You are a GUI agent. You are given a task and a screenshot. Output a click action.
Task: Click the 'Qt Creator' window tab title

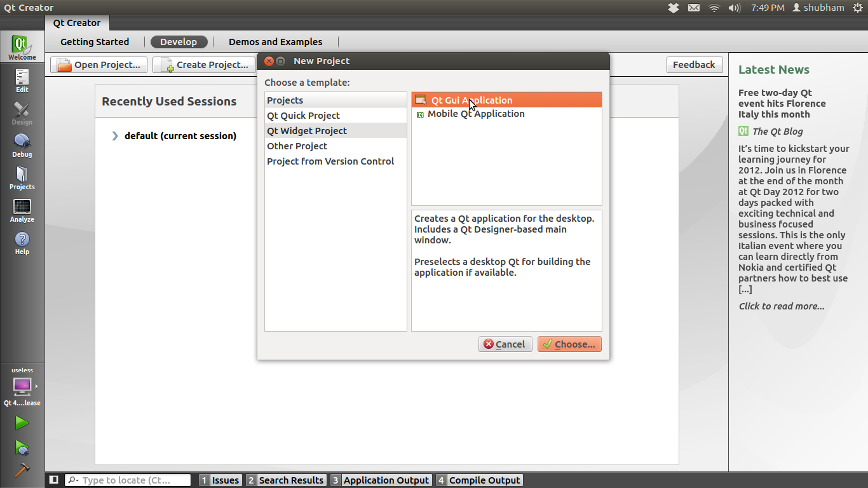[x=77, y=23]
